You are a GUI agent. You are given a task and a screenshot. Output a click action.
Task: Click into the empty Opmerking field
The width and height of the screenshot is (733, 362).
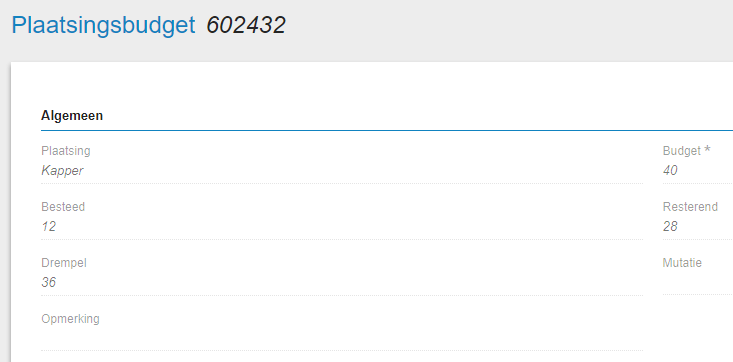pos(342,339)
